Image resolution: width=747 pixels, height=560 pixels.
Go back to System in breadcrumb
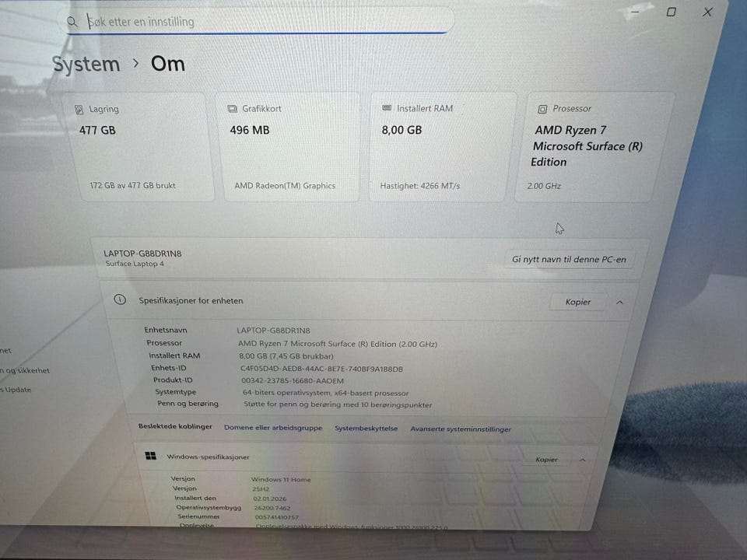pos(86,65)
